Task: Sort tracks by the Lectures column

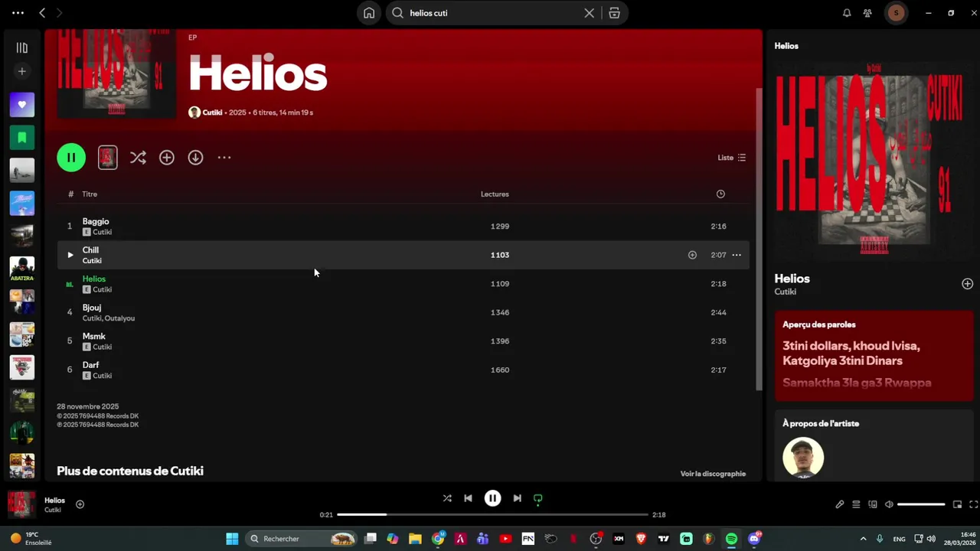Action: pos(495,194)
